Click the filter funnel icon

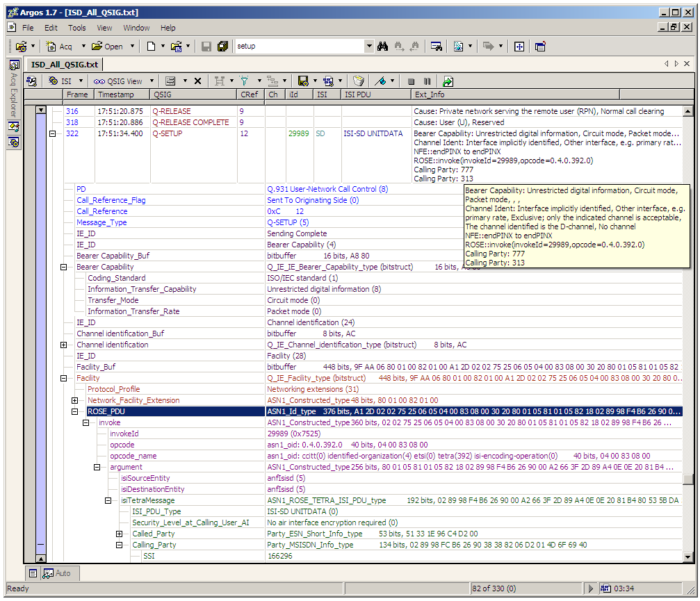pyautogui.click(x=244, y=81)
